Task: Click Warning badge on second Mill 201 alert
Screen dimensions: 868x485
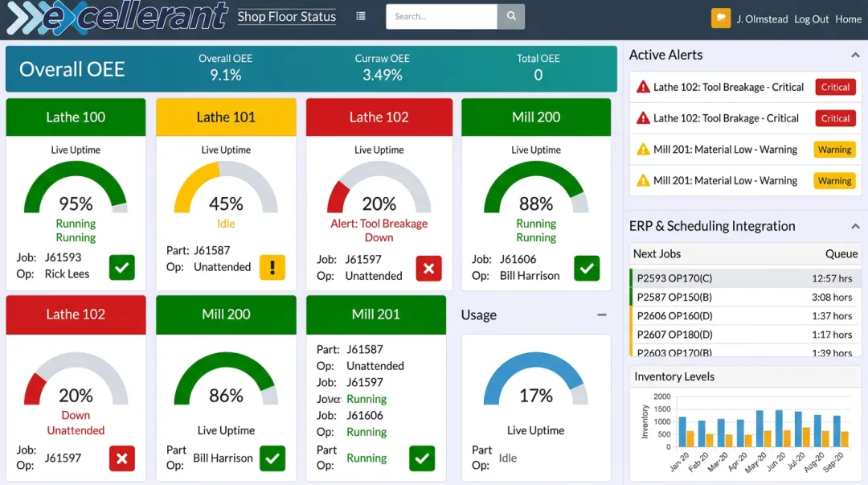Action: click(834, 180)
